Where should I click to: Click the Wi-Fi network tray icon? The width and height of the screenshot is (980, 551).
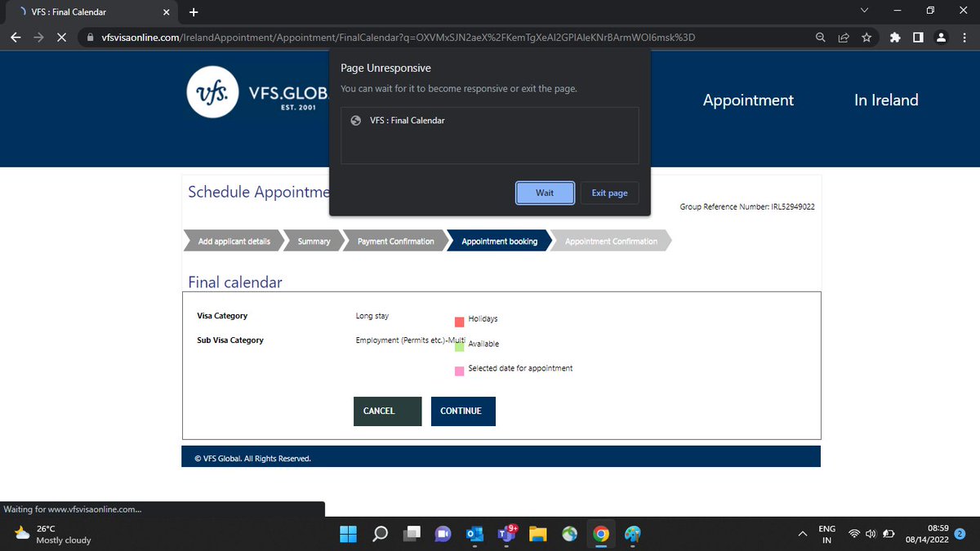coord(854,534)
